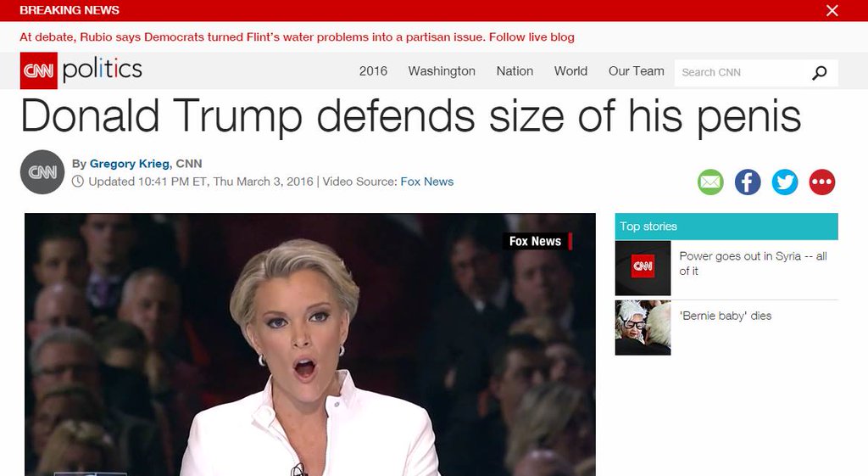Image resolution: width=868 pixels, height=476 pixels.
Task: Open the World section
Action: 570,71
